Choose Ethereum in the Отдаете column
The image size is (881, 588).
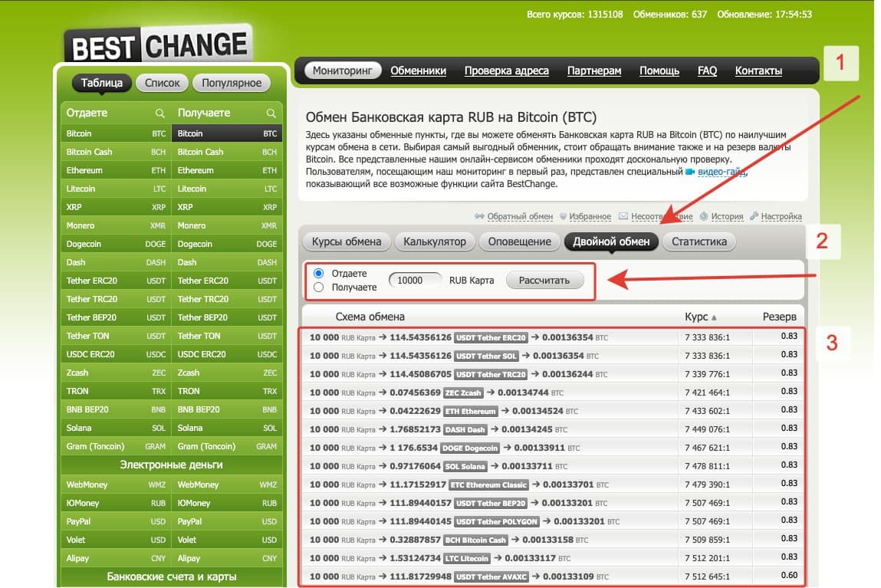click(116, 171)
